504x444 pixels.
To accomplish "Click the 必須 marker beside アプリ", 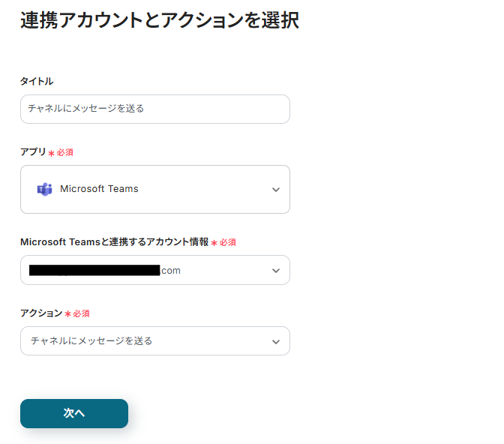I will (65, 152).
